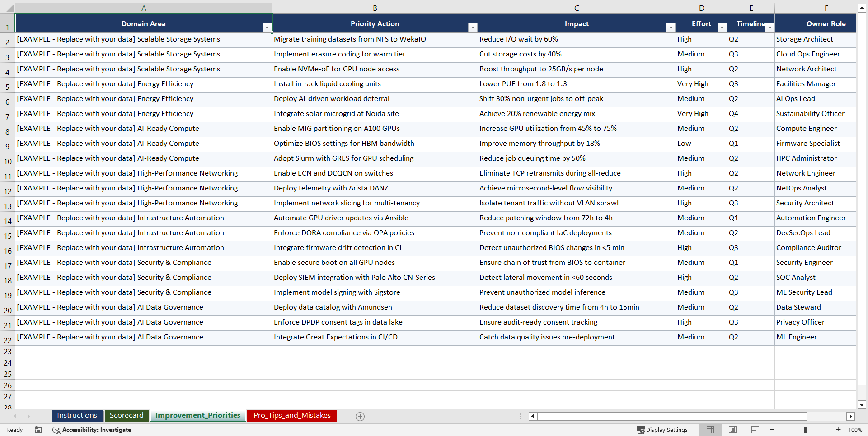The height and width of the screenshot is (436, 868).
Task: Add a new worksheet with the plus button
Action: pyautogui.click(x=360, y=416)
